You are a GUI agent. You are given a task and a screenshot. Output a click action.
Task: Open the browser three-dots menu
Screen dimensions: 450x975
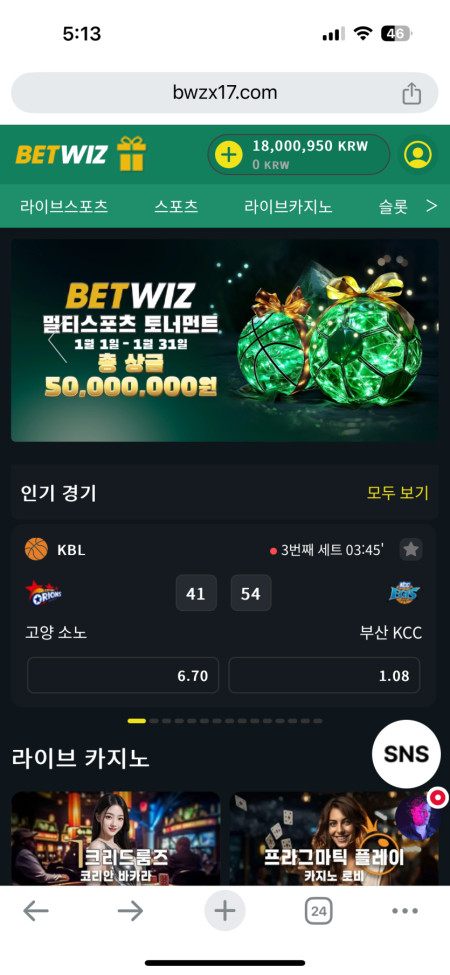[x=405, y=912]
